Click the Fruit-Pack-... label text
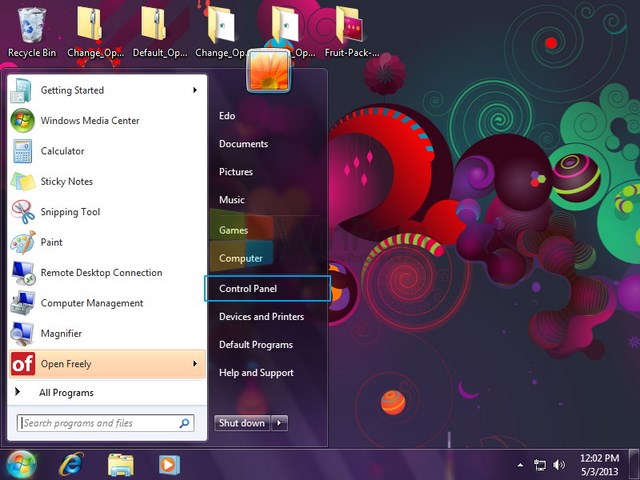 pyautogui.click(x=352, y=53)
